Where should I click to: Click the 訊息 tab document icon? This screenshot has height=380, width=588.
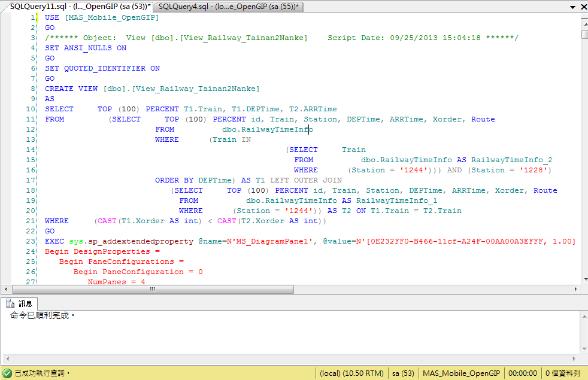(x=11, y=303)
